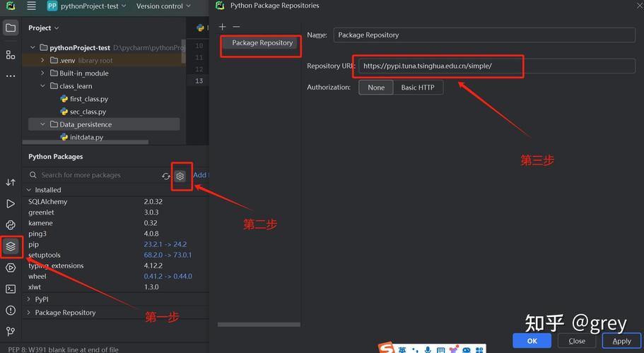Select Basic HTTP authorization option
This screenshot has width=644, height=353.
418,88
